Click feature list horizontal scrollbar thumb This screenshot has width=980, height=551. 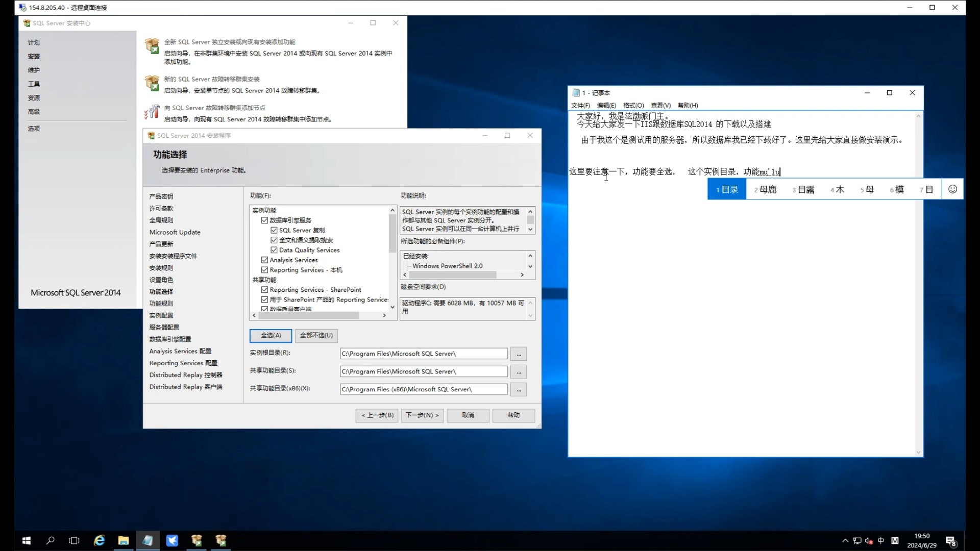pos(308,316)
